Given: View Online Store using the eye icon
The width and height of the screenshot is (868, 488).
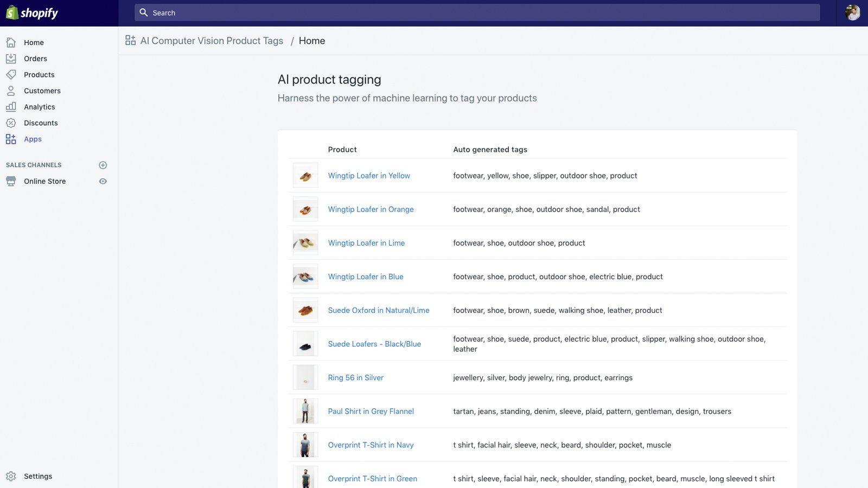Looking at the screenshot, I should tap(103, 181).
